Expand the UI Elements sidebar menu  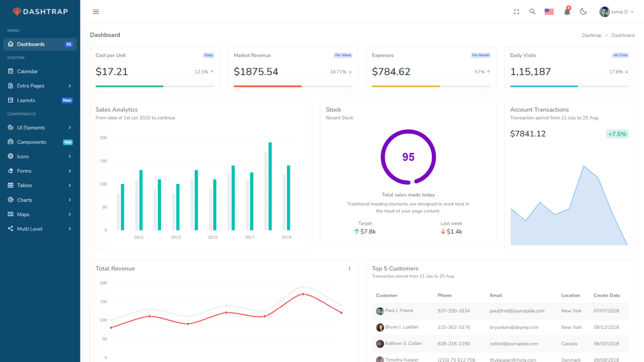(x=40, y=128)
